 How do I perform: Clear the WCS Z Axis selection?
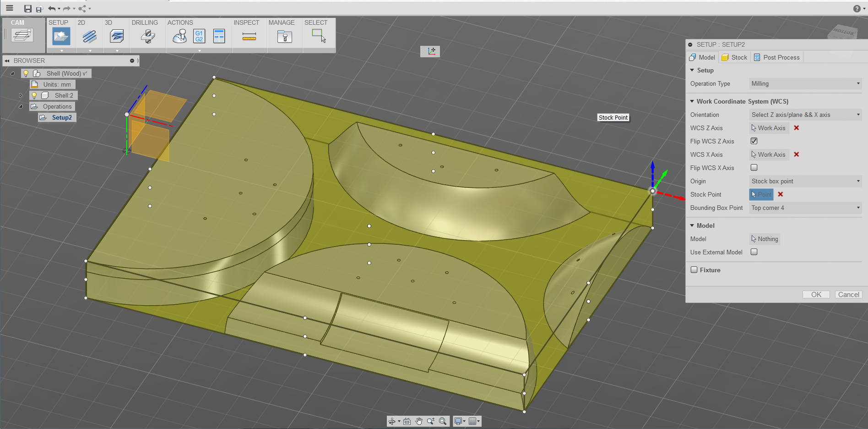coord(797,128)
